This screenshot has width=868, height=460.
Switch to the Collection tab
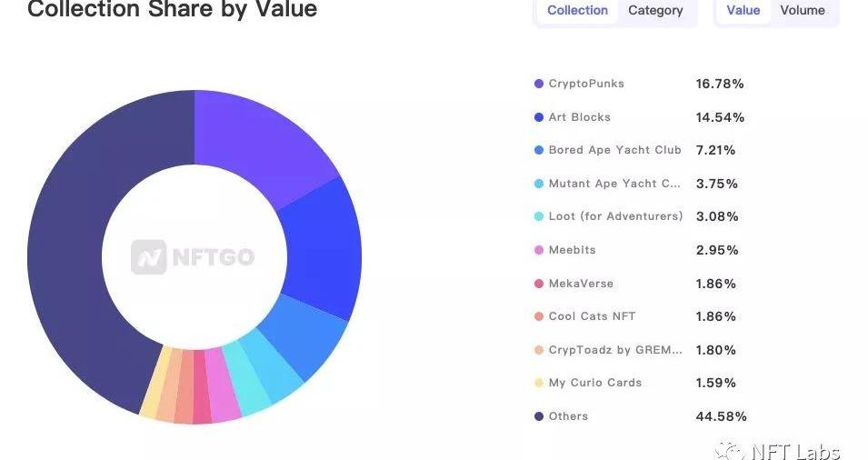(577, 11)
